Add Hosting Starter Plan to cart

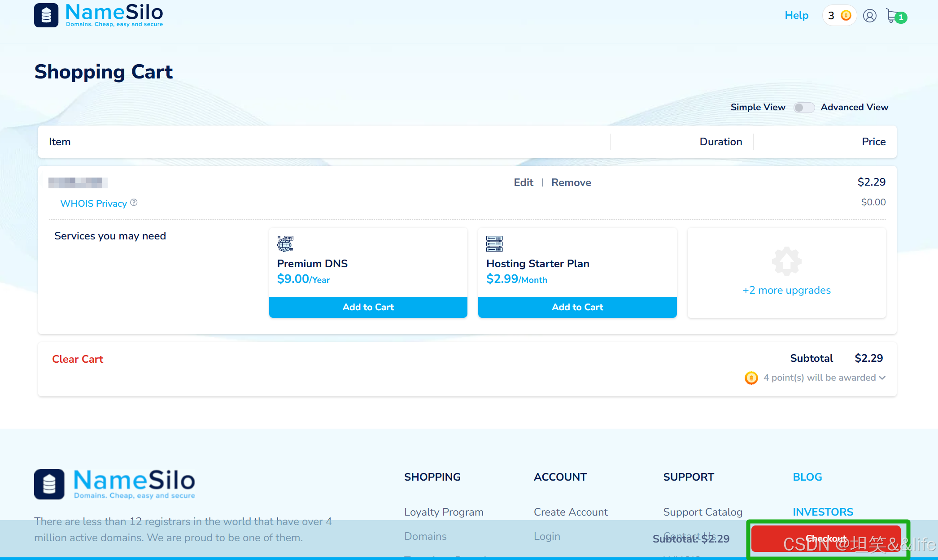(x=577, y=307)
